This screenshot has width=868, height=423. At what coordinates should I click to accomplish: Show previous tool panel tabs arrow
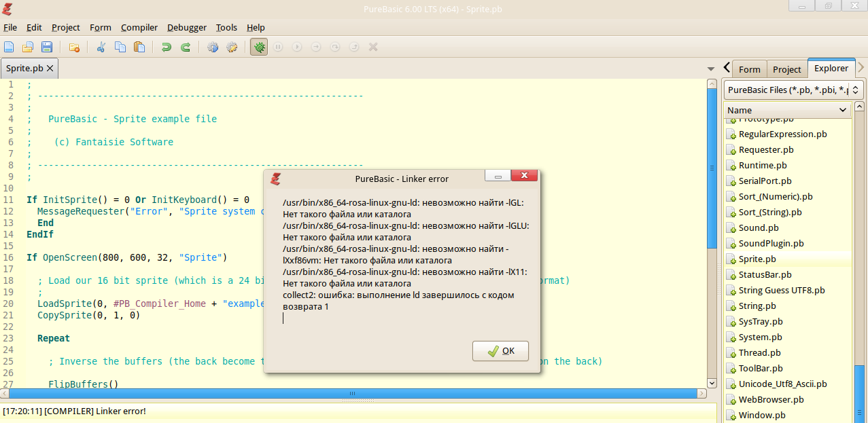pyautogui.click(x=727, y=68)
